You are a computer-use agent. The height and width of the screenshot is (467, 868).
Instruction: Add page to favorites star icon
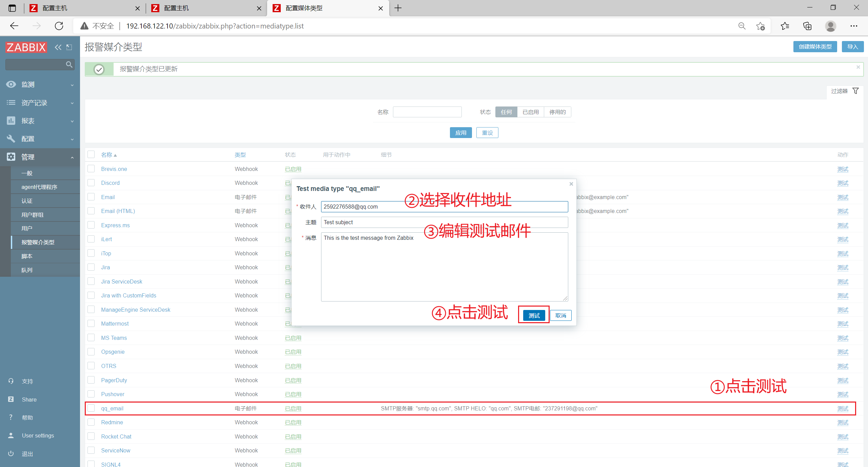(761, 26)
